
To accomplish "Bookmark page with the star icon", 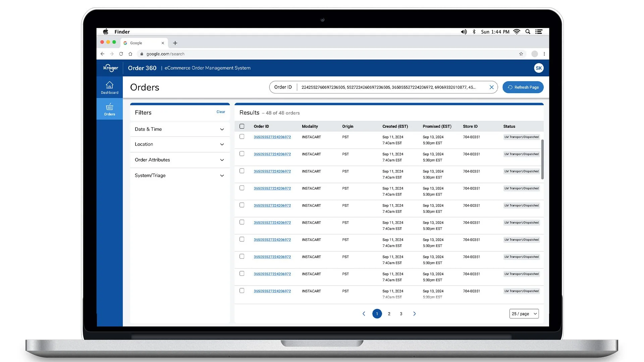I will [x=521, y=54].
